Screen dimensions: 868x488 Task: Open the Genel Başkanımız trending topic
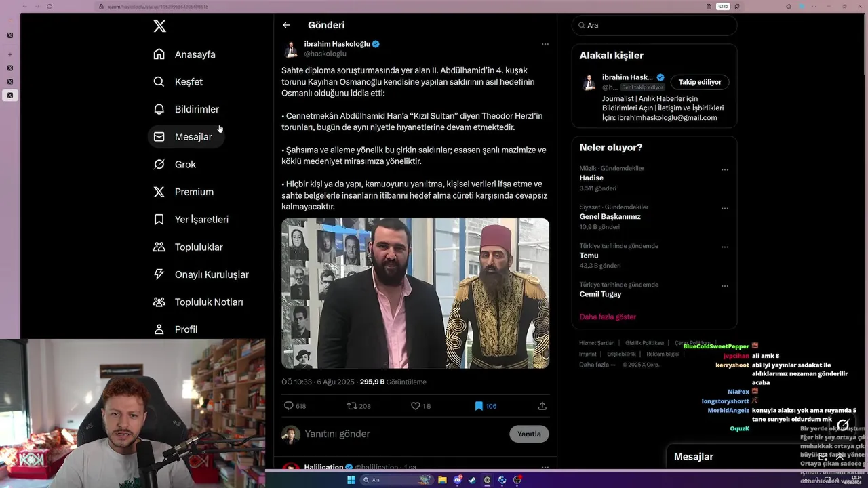(610, 217)
